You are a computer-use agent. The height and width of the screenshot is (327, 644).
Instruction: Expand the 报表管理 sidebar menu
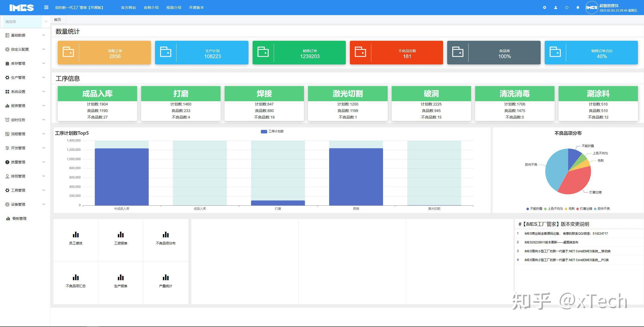pos(25,106)
